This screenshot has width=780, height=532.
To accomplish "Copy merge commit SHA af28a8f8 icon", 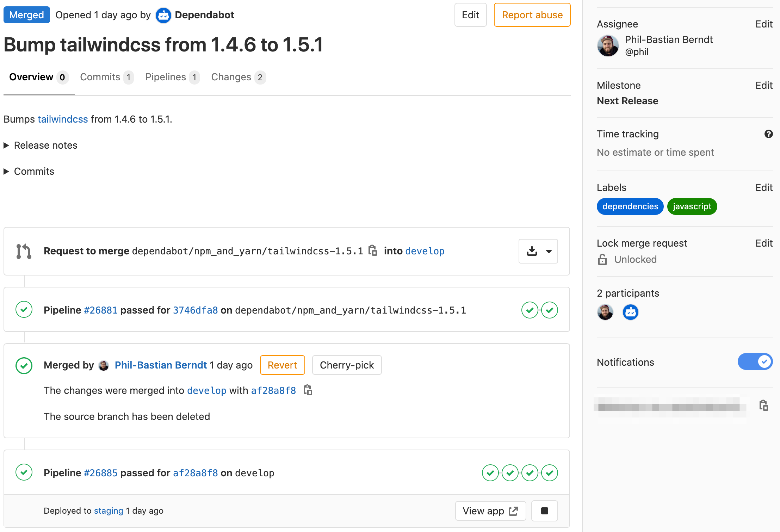I will 308,390.
